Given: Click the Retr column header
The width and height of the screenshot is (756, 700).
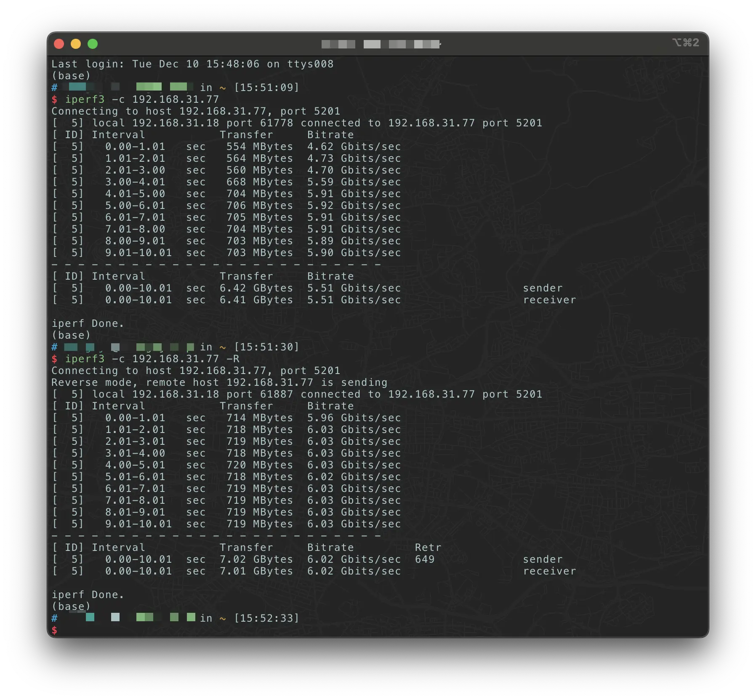Looking at the screenshot, I should point(428,548).
